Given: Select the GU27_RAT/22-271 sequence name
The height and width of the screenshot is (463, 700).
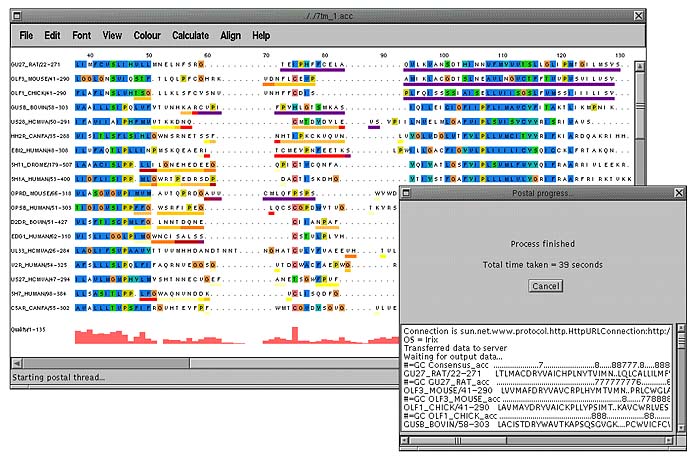Looking at the screenshot, I should (40, 63).
